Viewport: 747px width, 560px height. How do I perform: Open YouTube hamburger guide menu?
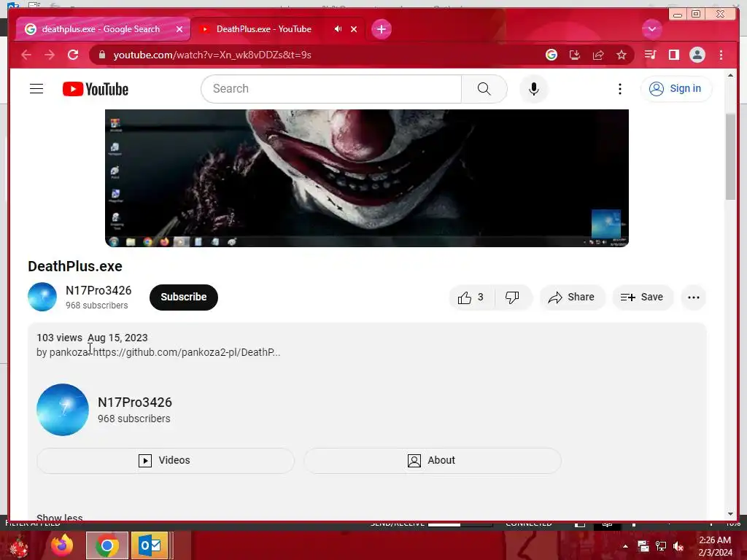[x=36, y=89]
